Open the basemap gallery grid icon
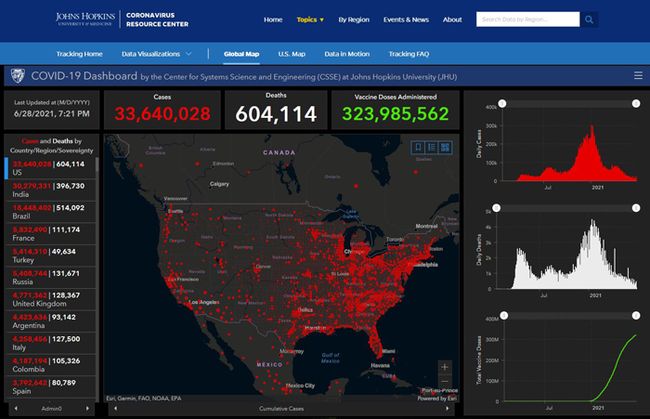Image resolution: width=650 pixels, height=419 pixels. pyautogui.click(x=444, y=147)
